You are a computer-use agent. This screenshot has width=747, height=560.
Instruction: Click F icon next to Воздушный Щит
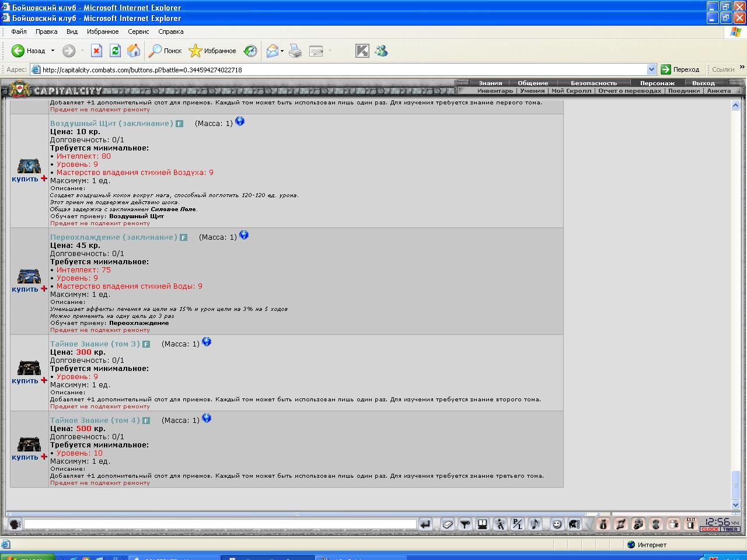(180, 124)
